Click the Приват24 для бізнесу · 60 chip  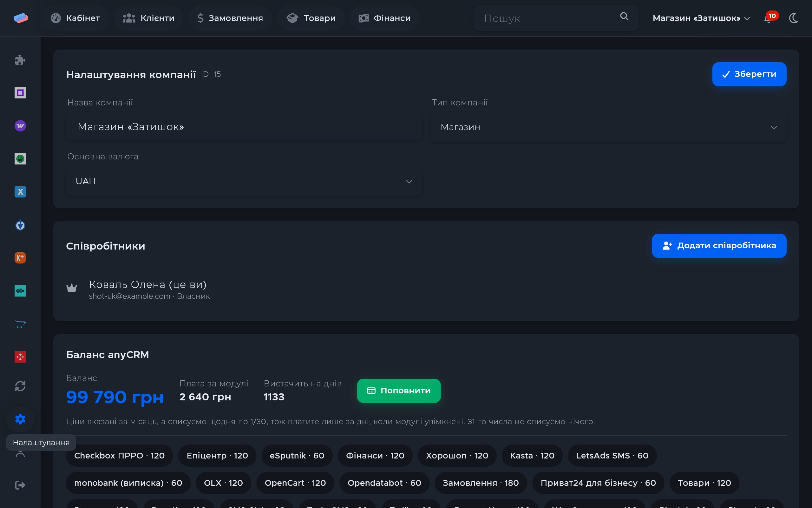(598, 483)
